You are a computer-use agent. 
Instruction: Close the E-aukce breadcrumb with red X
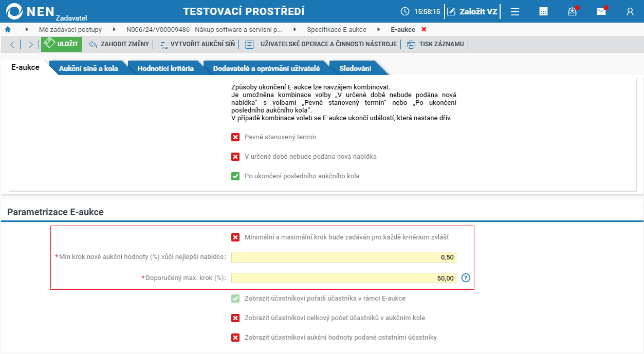pyautogui.click(x=424, y=29)
